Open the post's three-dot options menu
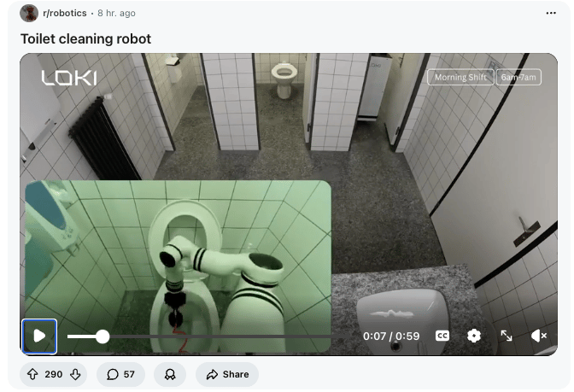This screenshot has width=574, height=392. (551, 13)
